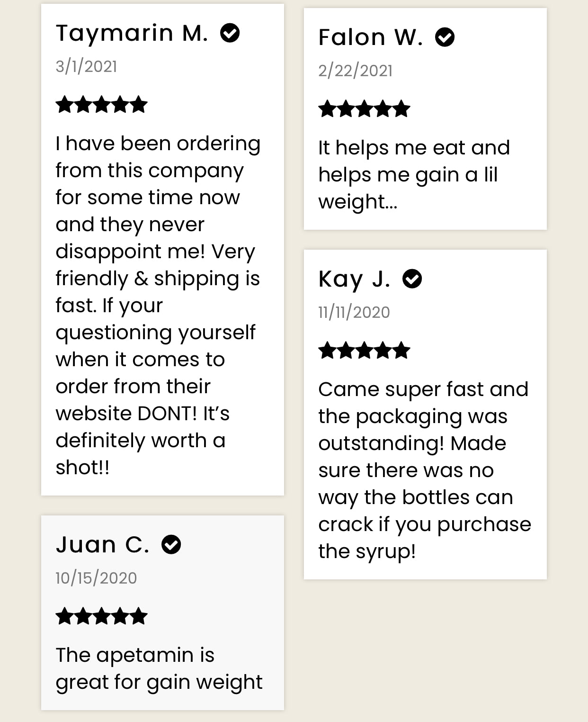Click star rating under Falon W. date
This screenshot has height=722, width=588.
[x=364, y=108]
